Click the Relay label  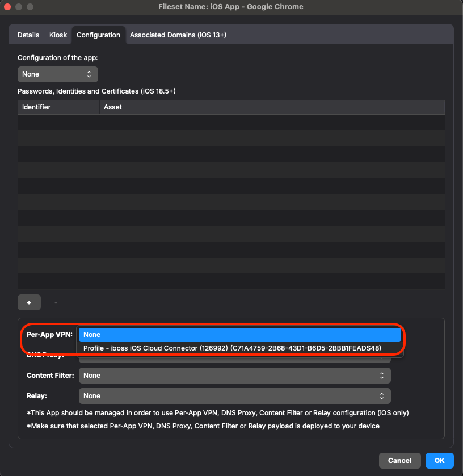pos(37,396)
